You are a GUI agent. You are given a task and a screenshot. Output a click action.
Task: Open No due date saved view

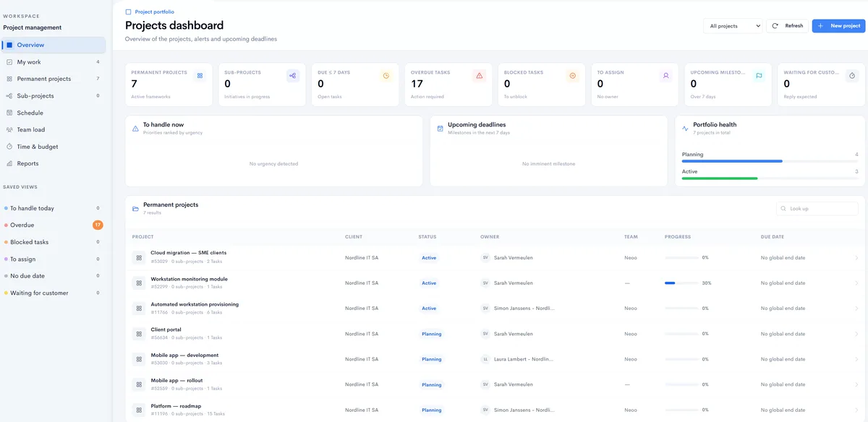[53, 276]
